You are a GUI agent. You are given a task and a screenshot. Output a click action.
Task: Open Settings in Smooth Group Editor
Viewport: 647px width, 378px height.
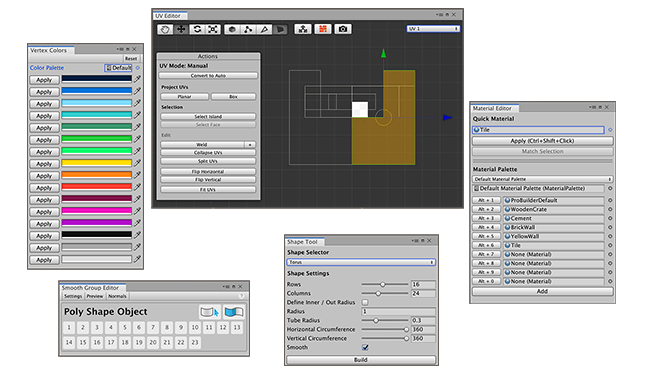click(73, 296)
